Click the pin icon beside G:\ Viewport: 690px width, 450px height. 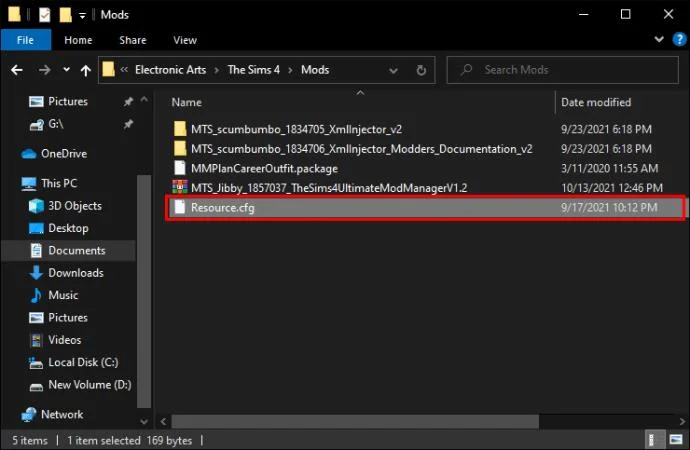pos(128,124)
